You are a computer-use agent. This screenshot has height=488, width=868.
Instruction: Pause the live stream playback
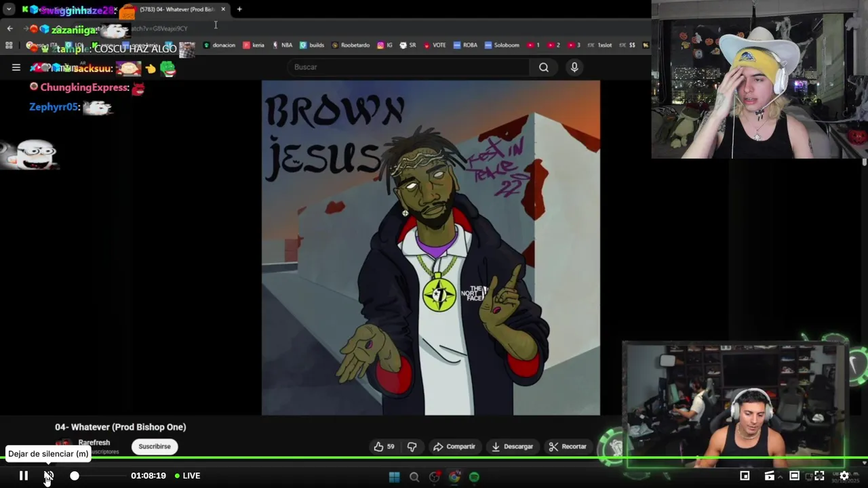[x=23, y=476]
